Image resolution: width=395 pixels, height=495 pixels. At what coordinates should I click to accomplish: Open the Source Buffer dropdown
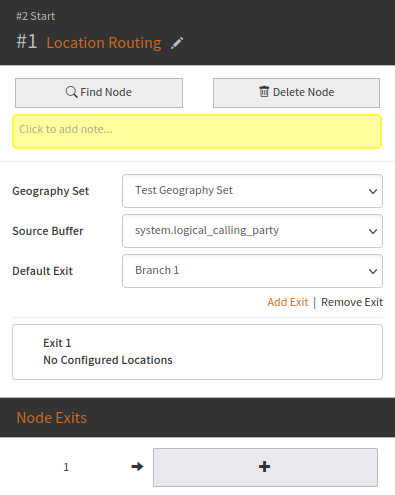click(x=252, y=231)
